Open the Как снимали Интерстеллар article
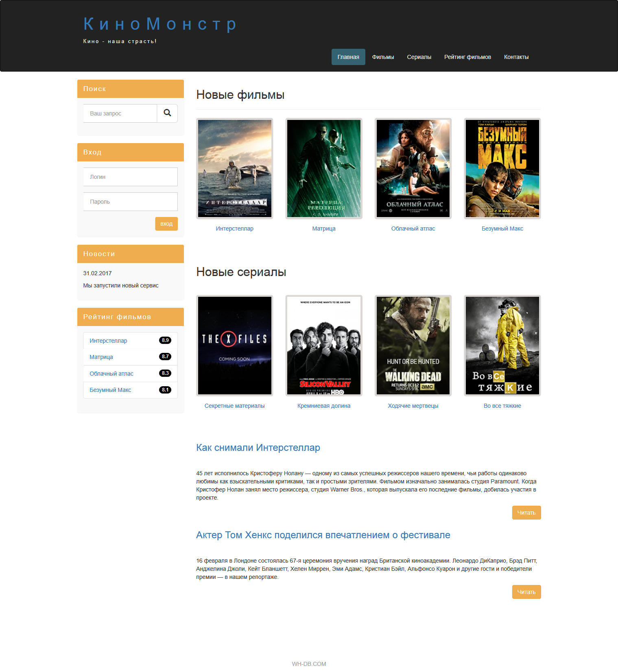 pos(258,448)
